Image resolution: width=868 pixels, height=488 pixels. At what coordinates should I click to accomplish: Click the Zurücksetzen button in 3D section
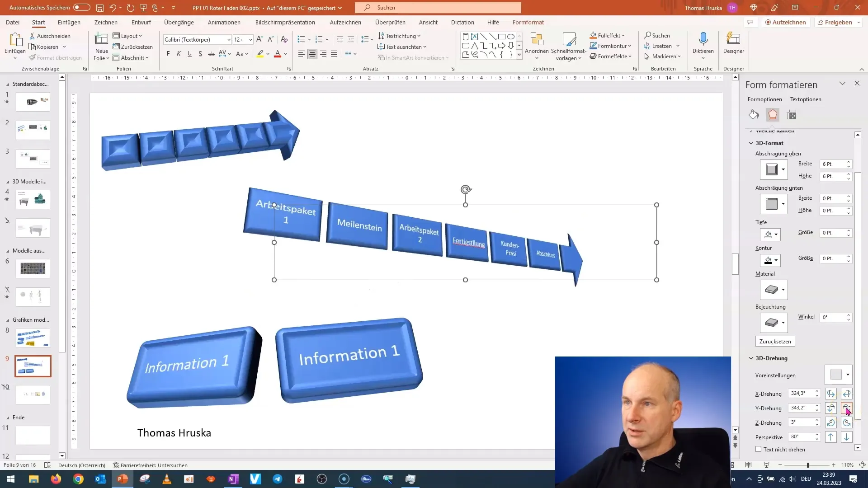tap(775, 342)
